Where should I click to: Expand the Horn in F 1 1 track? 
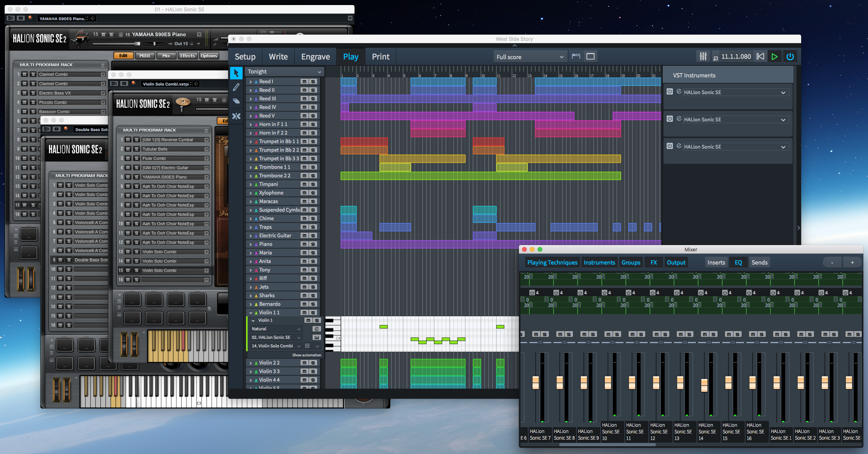[x=251, y=124]
